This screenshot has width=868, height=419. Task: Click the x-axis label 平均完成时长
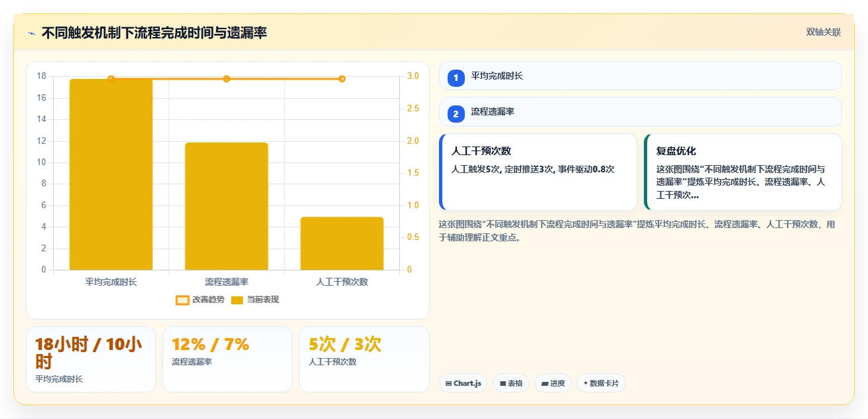pyautogui.click(x=111, y=282)
